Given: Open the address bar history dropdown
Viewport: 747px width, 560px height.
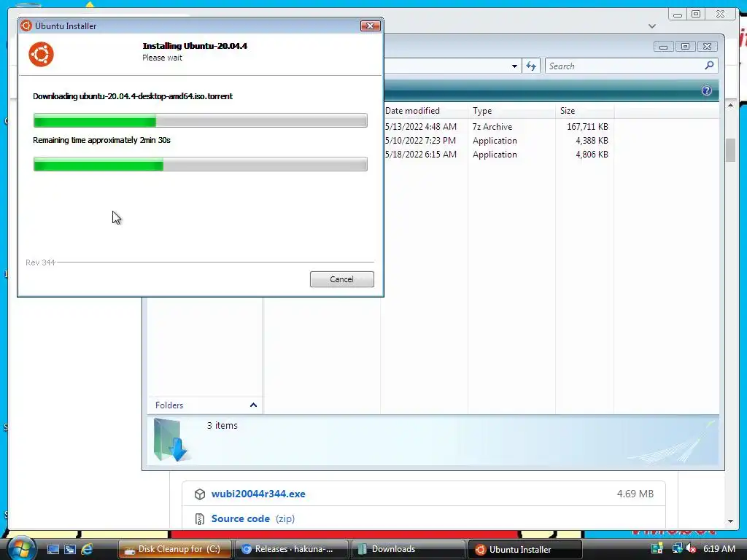Looking at the screenshot, I should (514, 66).
